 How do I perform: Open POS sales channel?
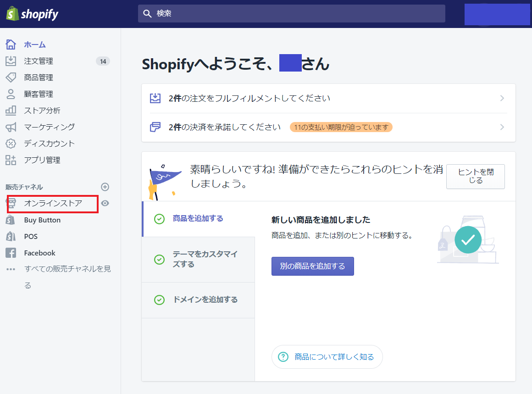(31, 237)
